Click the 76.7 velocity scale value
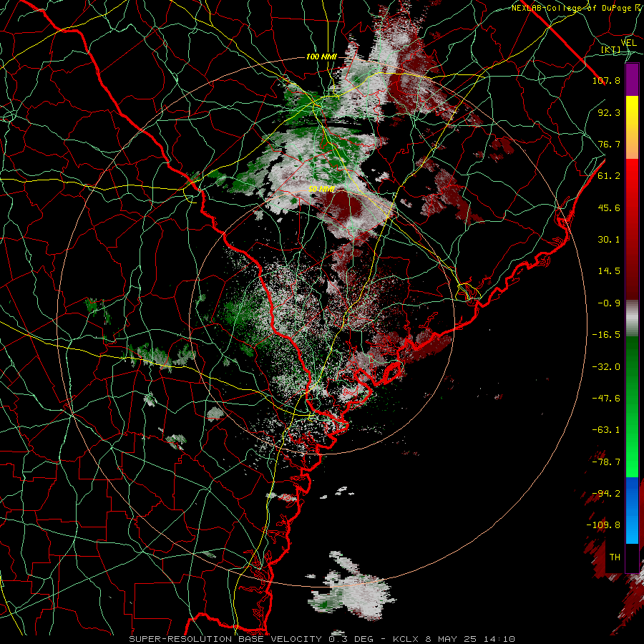The width and height of the screenshot is (644, 644). click(609, 144)
